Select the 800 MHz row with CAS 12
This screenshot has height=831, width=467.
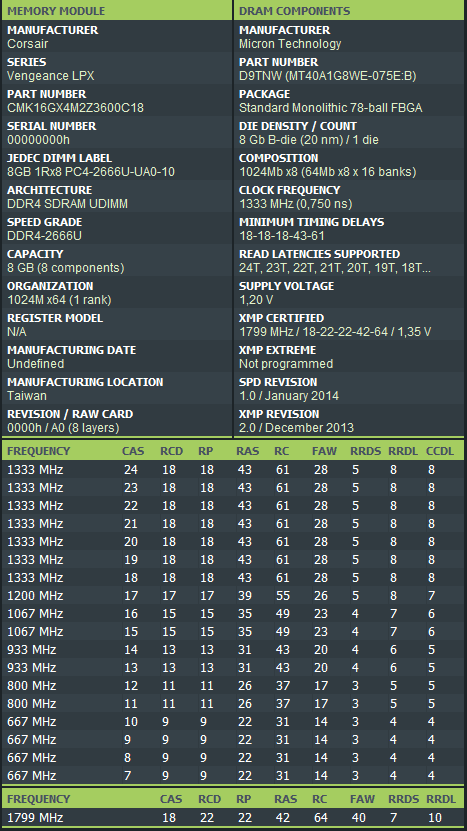pyautogui.click(x=233, y=686)
